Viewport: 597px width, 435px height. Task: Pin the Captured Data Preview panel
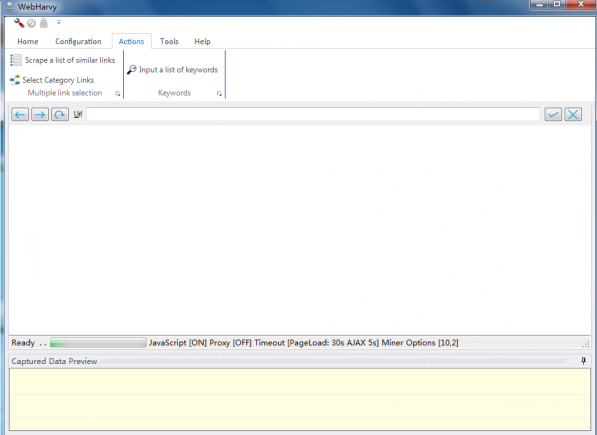coord(583,361)
